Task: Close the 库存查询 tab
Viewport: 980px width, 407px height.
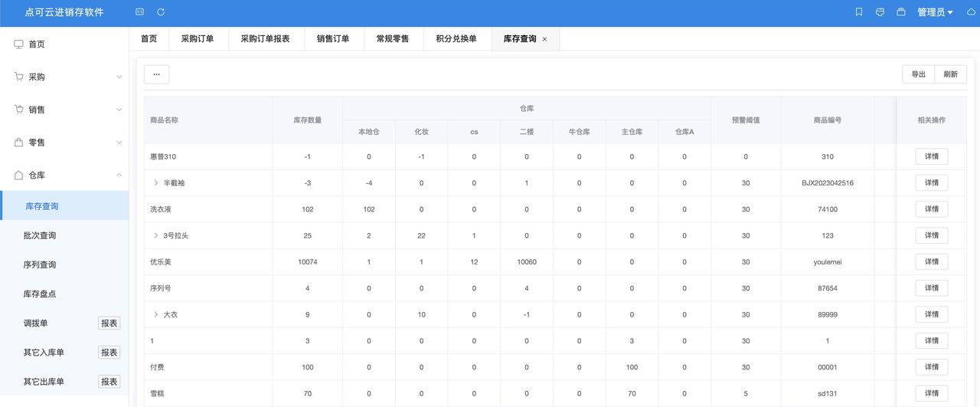Action: tap(544, 39)
